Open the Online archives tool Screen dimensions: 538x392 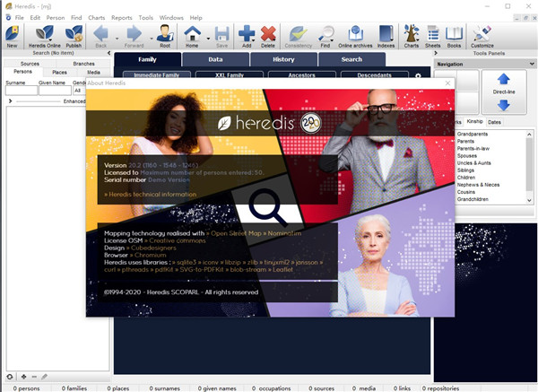click(x=354, y=35)
